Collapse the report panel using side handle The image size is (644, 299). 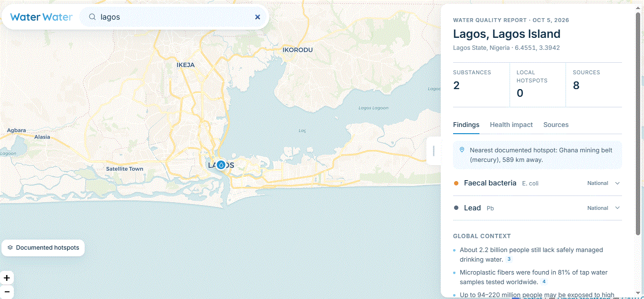click(x=433, y=151)
